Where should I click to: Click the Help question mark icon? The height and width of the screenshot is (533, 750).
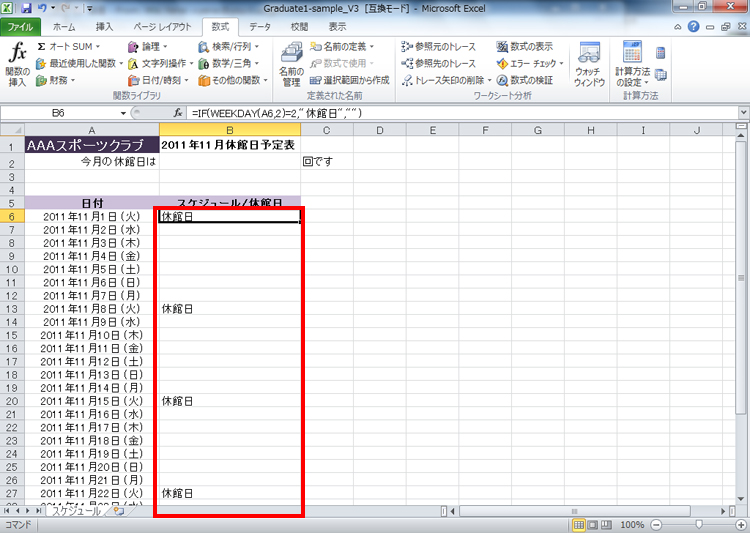(694, 27)
